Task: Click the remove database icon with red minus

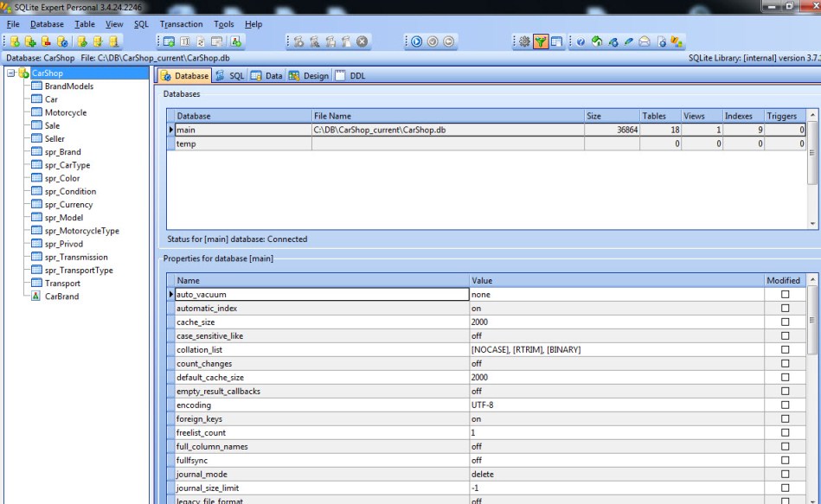Action: pos(47,41)
